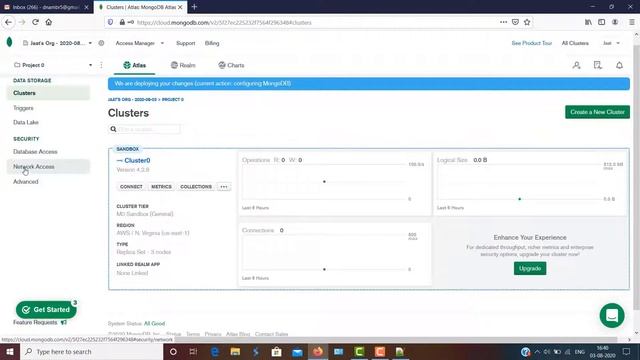Click the CONNECT button for Cluster0
Image resolution: width=640 pixels, height=360 pixels.
(131, 187)
